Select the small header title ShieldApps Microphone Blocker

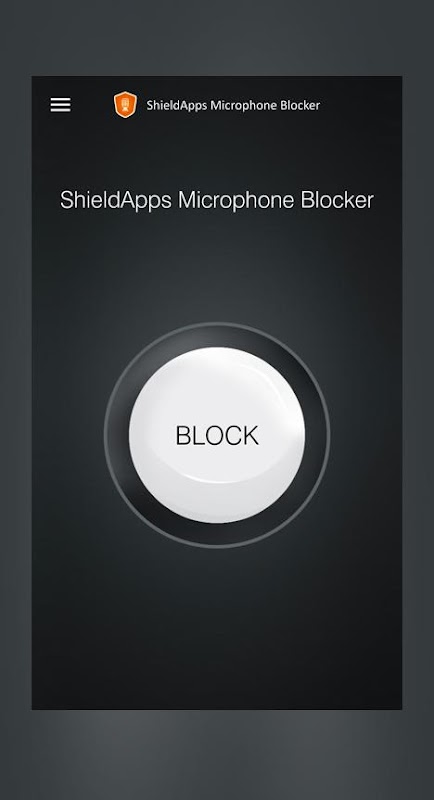pyautogui.click(x=233, y=105)
